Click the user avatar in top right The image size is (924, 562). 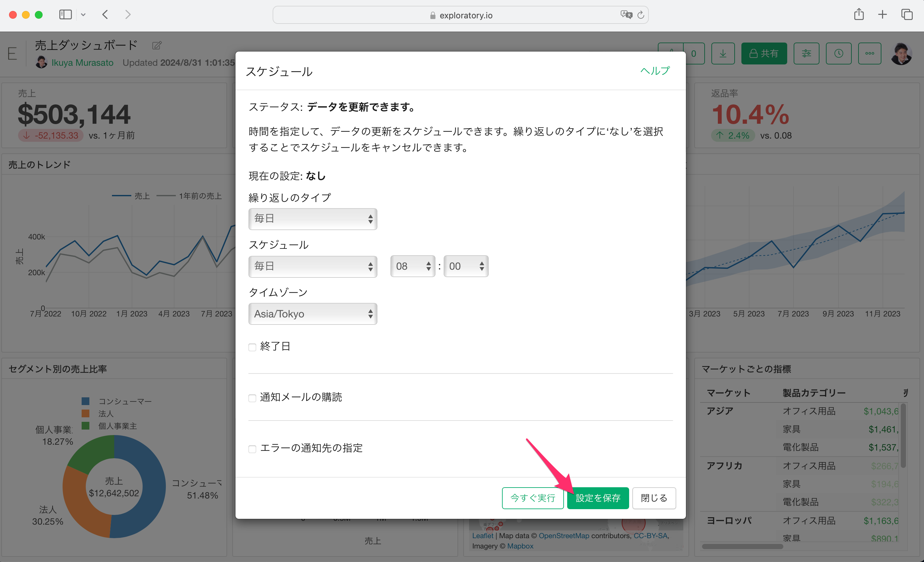(901, 53)
